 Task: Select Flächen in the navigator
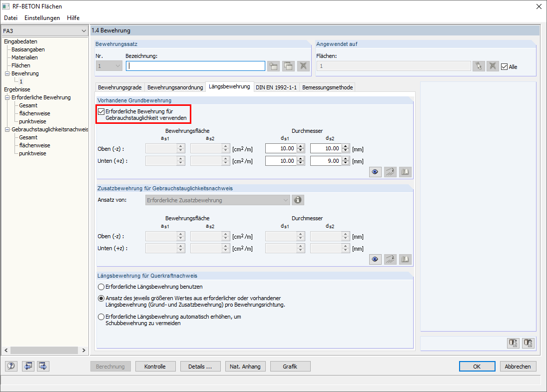tap(20, 65)
